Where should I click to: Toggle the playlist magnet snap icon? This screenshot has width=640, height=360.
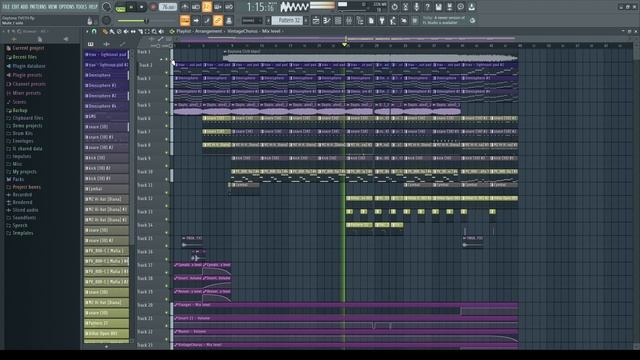(94, 31)
